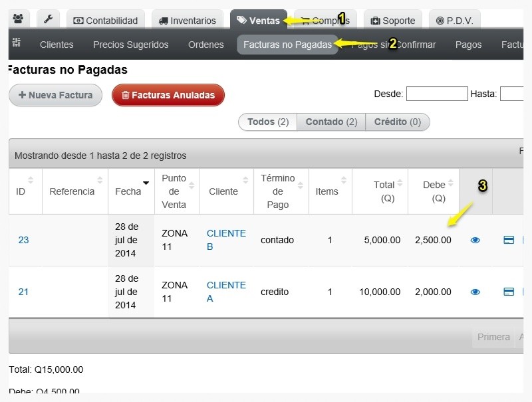Sort table by Cliente column
532x402 pixels.
tap(227, 191)
